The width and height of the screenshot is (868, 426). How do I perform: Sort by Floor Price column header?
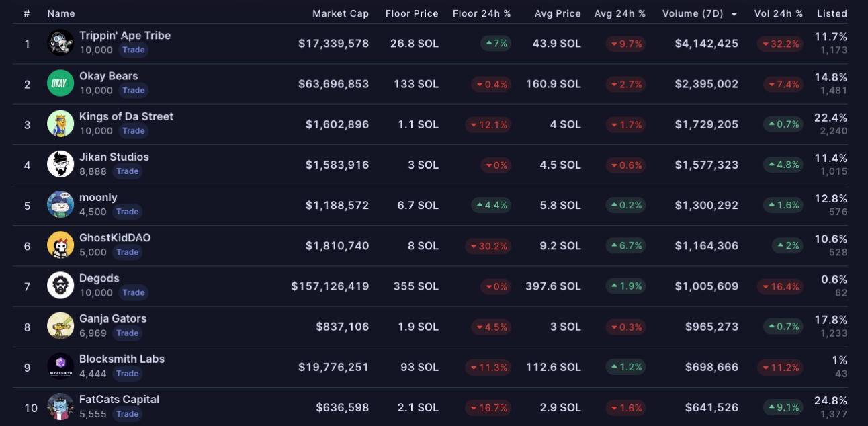(x=412, y=13)
